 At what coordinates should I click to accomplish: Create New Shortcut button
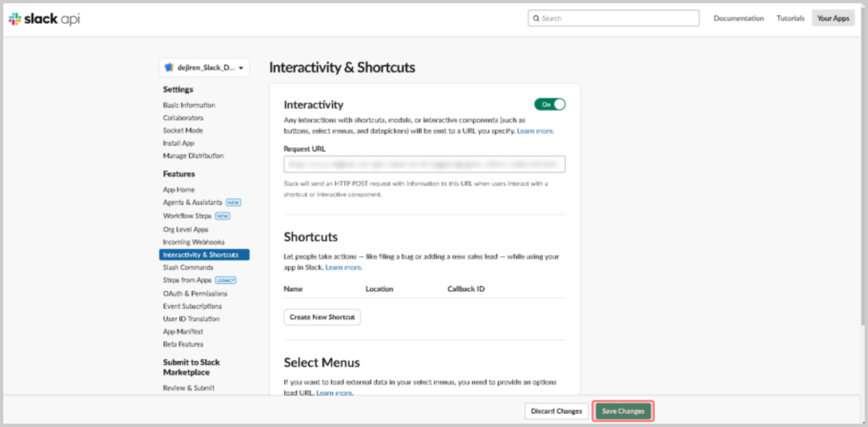[322, 317]
